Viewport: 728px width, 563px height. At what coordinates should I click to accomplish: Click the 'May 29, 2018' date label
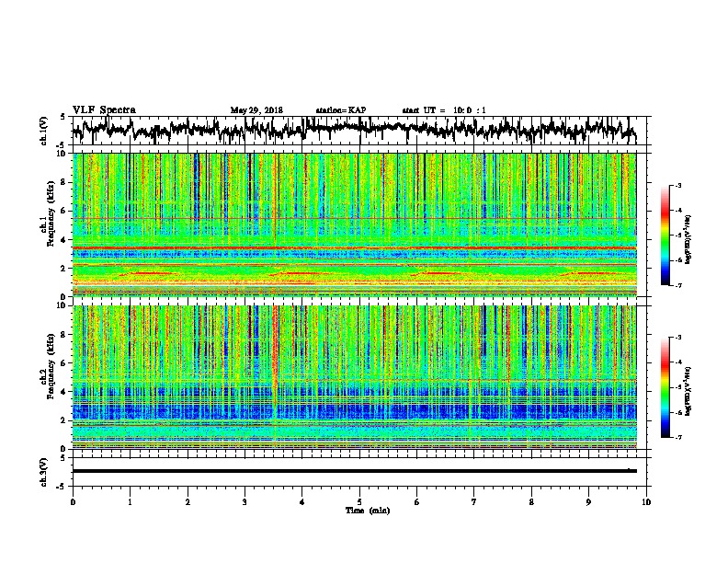pos(256,110)
